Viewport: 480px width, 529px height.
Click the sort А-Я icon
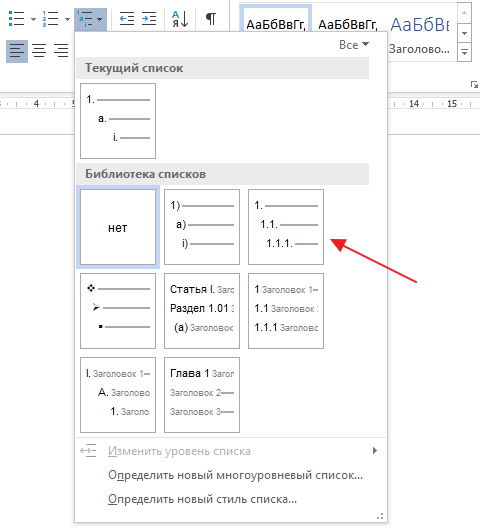180,19
